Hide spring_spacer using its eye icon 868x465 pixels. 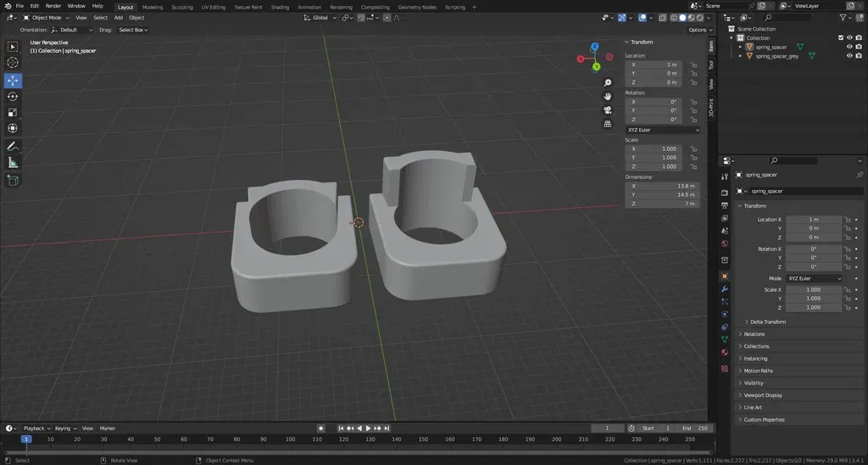pyautogui.click(x=849, y=47)
